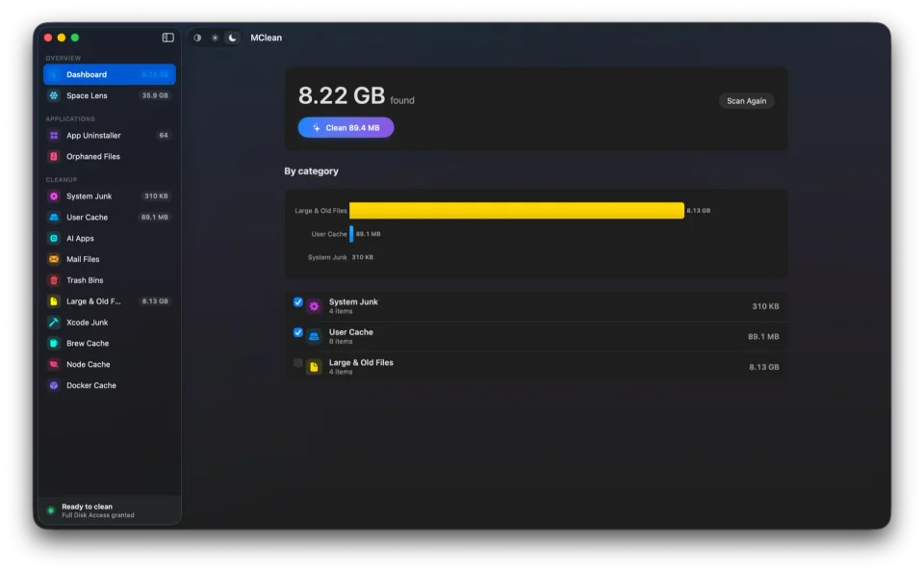Click the 4 items text under System Junk

pyautogui.click(x=341, y=311)
